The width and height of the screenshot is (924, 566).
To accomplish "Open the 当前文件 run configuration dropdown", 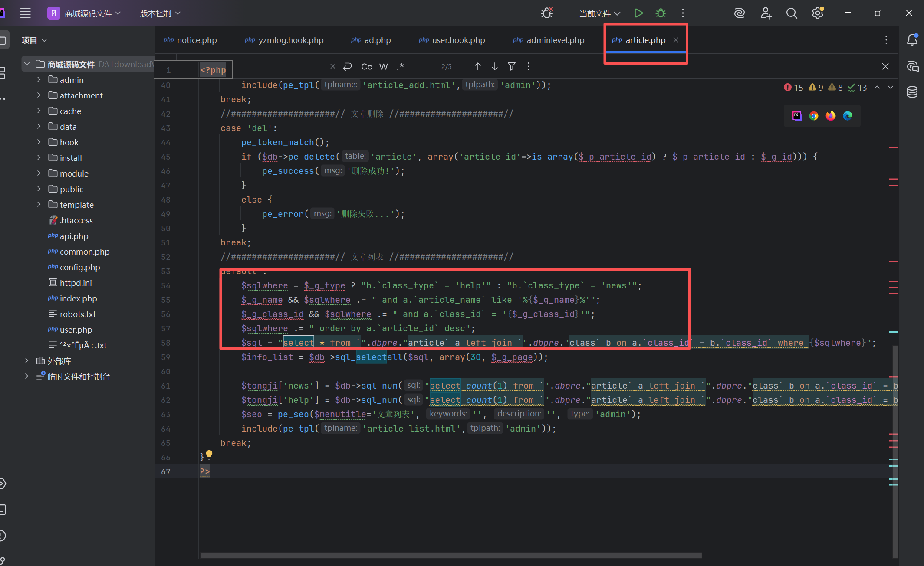I will pos(600,13).
